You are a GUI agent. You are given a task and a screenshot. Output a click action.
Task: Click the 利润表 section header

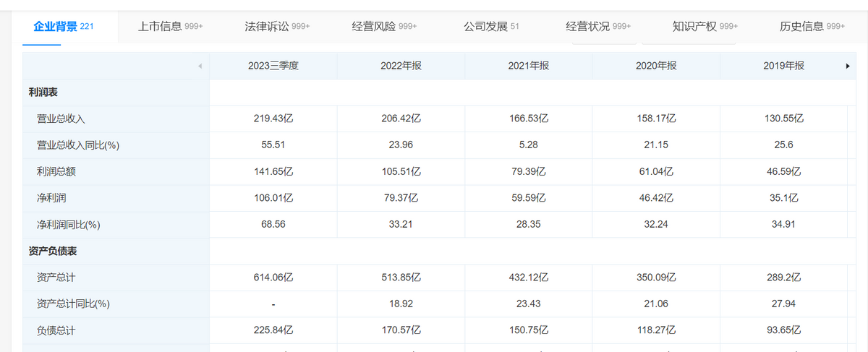43,93
